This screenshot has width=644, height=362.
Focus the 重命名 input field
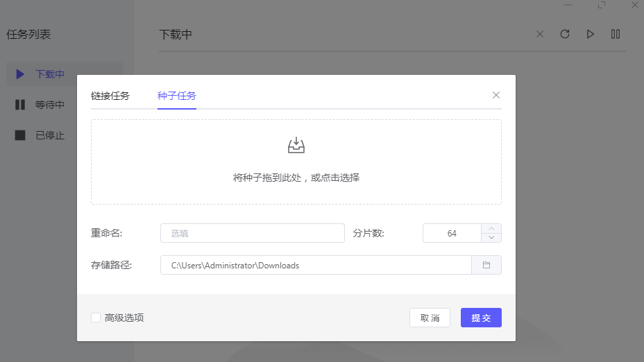[253, 233]
